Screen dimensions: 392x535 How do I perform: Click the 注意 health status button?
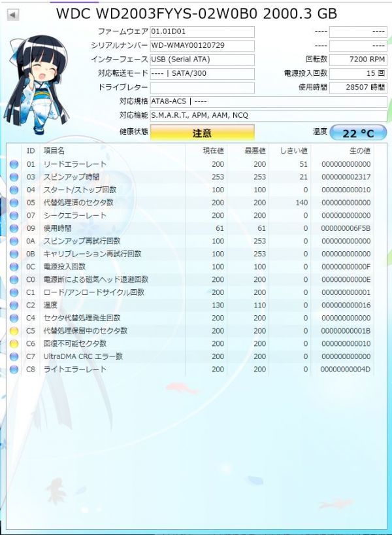(202, 132)
